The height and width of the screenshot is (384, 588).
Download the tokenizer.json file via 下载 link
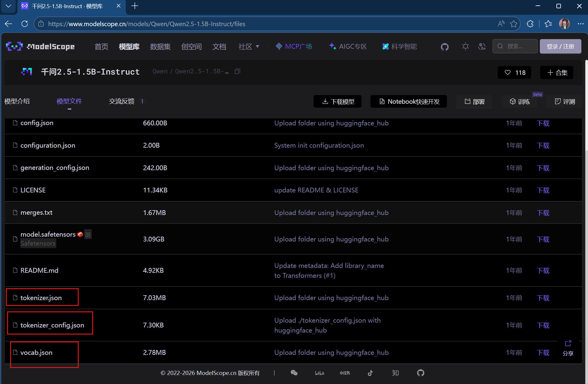click(x=543, y=298)
